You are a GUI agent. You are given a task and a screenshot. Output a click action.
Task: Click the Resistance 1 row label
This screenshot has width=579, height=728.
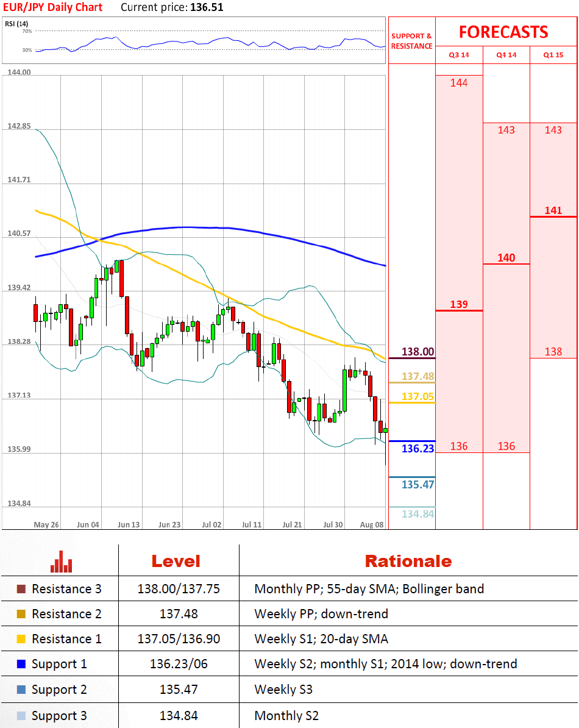[66, 639]
